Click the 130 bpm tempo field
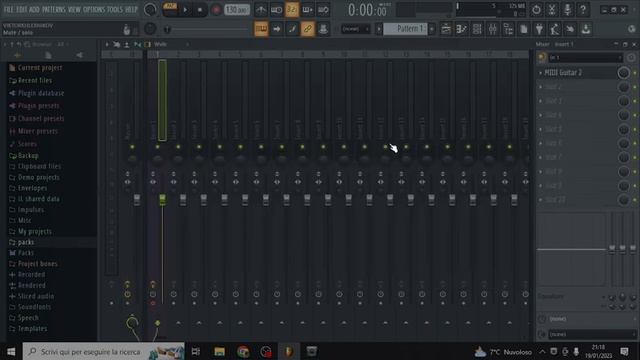The width and height of the screenshot is (640, 360). [237, 9]
